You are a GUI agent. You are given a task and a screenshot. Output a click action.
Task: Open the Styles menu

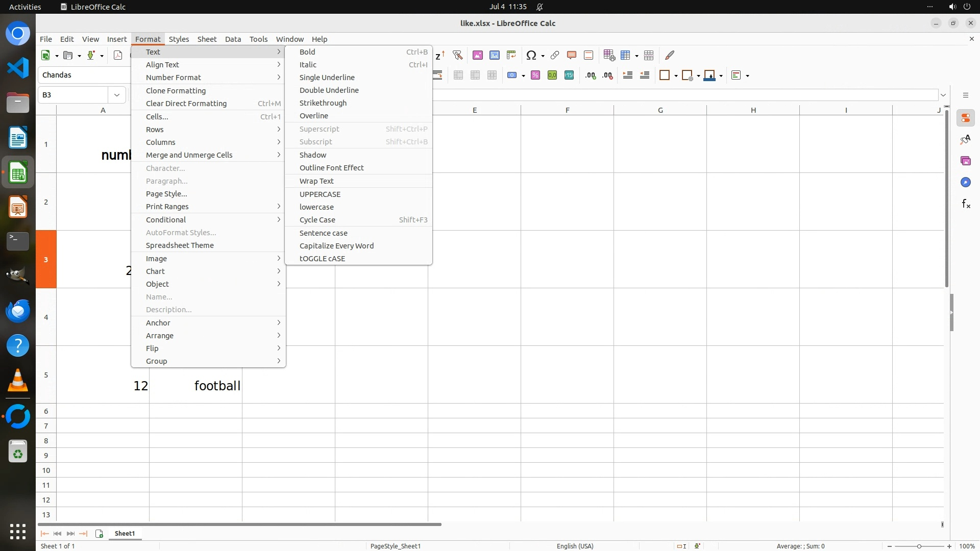tap(179, 39)
